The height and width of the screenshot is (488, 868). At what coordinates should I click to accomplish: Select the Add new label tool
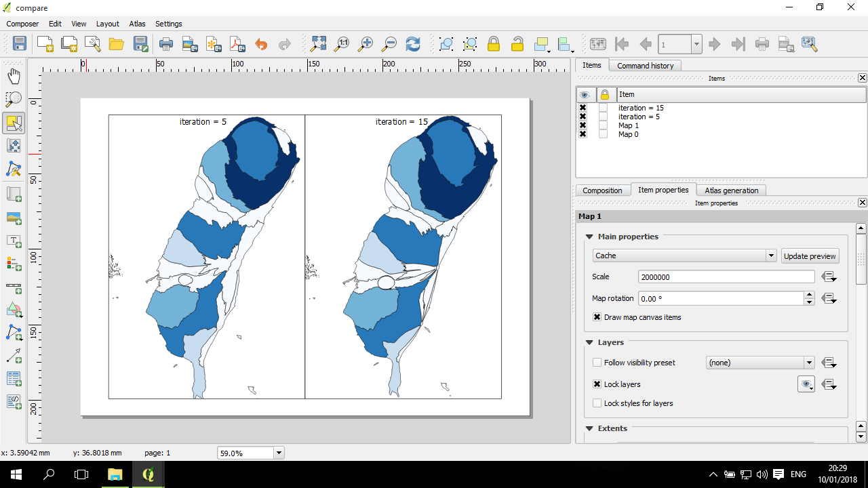pos(14,241)
